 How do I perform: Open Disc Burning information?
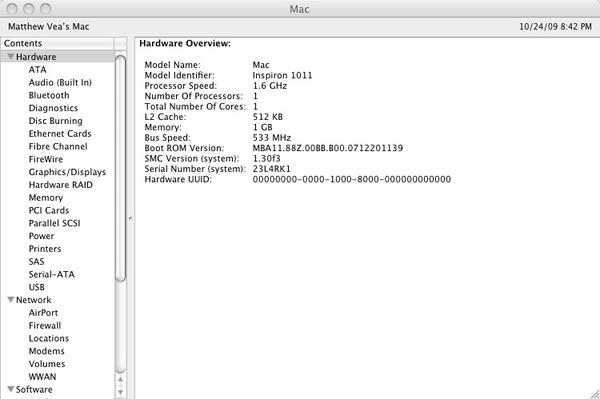point(55,121)
